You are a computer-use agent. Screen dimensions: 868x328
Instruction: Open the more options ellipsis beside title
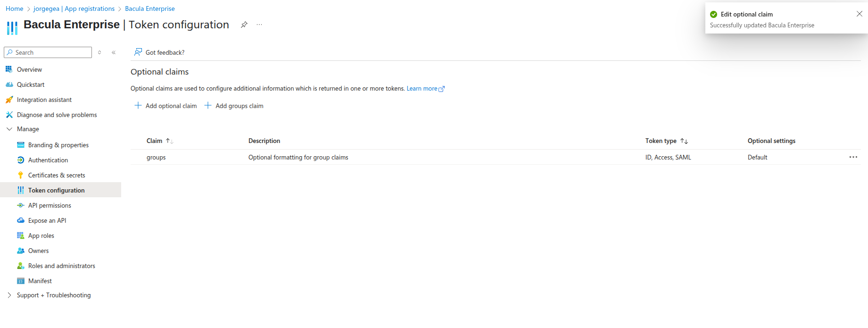pos(259,25)
